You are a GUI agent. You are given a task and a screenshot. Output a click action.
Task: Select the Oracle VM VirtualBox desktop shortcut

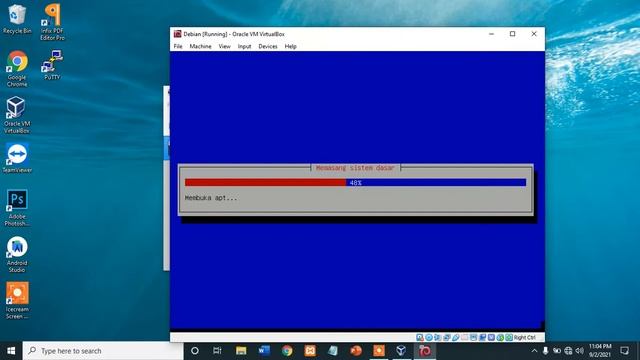17,115
